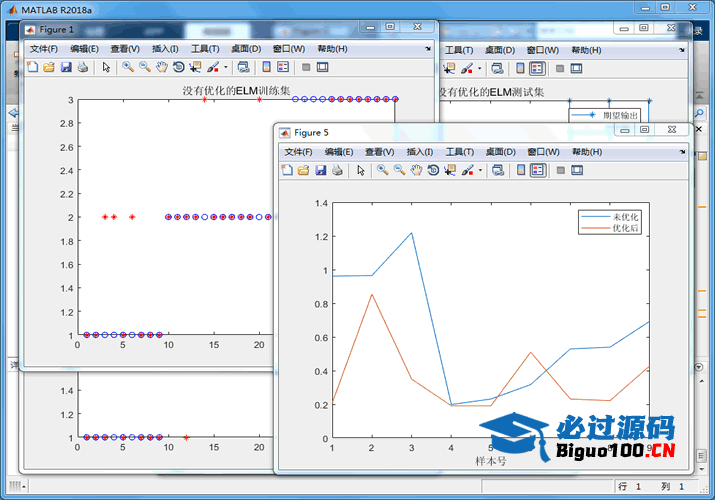Viewport: 715px width, 500px height.
Task: Click 期望输出 legend in background test-set figure
Action: [x=605, y=115]
